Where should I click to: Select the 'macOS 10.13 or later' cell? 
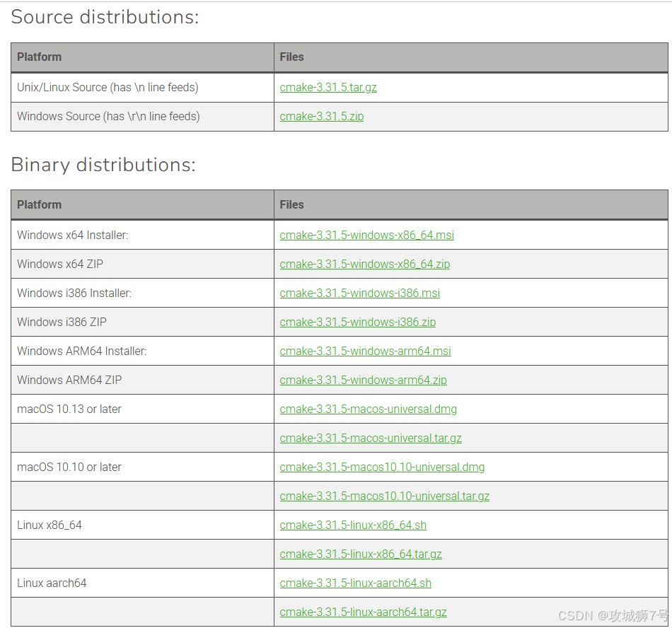(142, 409)
